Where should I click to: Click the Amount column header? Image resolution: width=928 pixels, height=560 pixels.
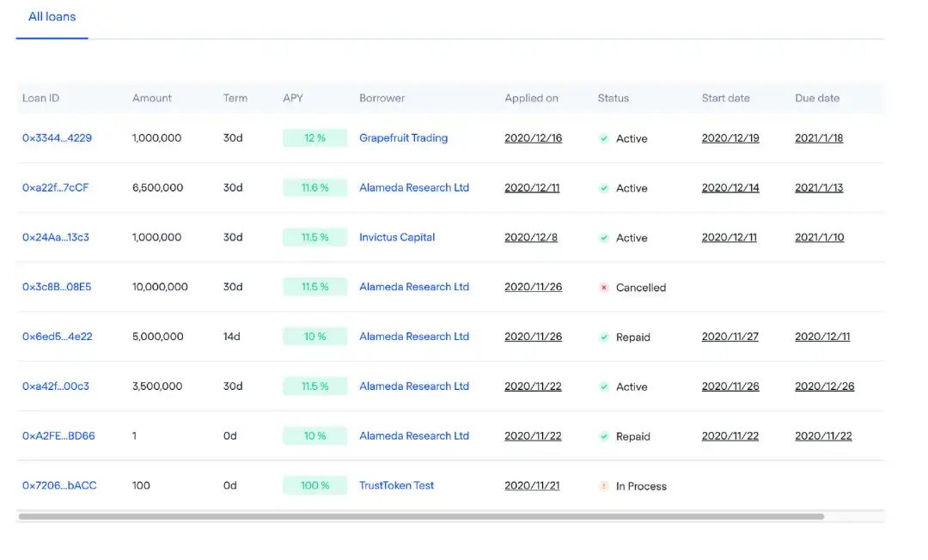(151, 98)
